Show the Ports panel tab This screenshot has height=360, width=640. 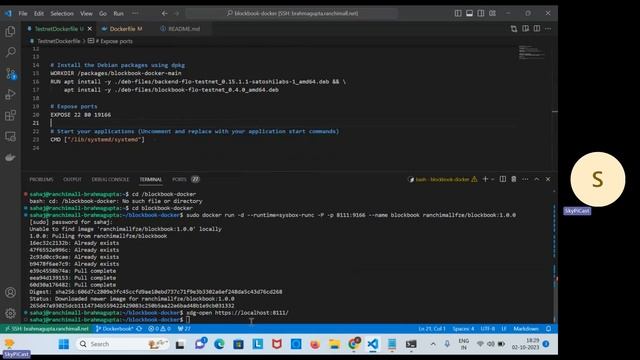point(186,180)
